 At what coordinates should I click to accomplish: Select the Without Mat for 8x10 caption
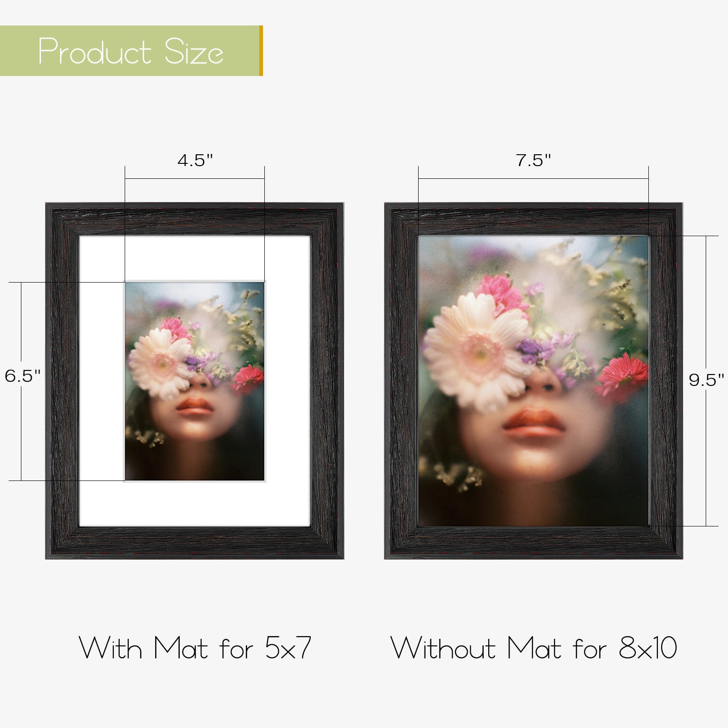(534, 648)
